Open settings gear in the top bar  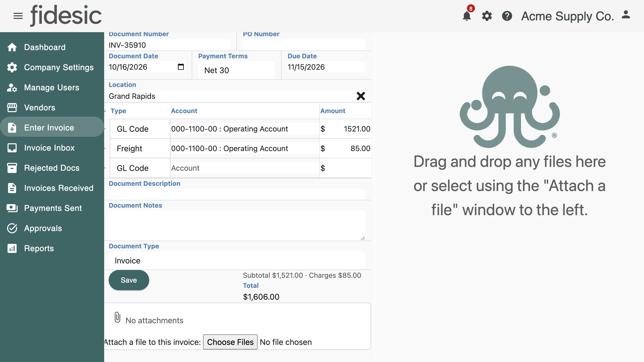[487, 16]
